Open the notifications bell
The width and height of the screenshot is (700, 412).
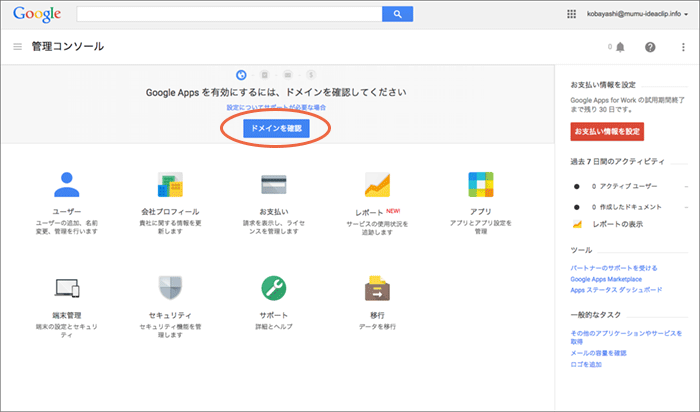620,47
